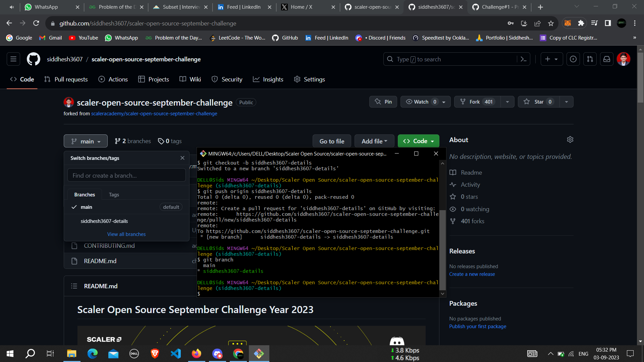Open the pull requests icon in header
The width and height of the screenshot is (644, 362).
(x=590, y=59)
